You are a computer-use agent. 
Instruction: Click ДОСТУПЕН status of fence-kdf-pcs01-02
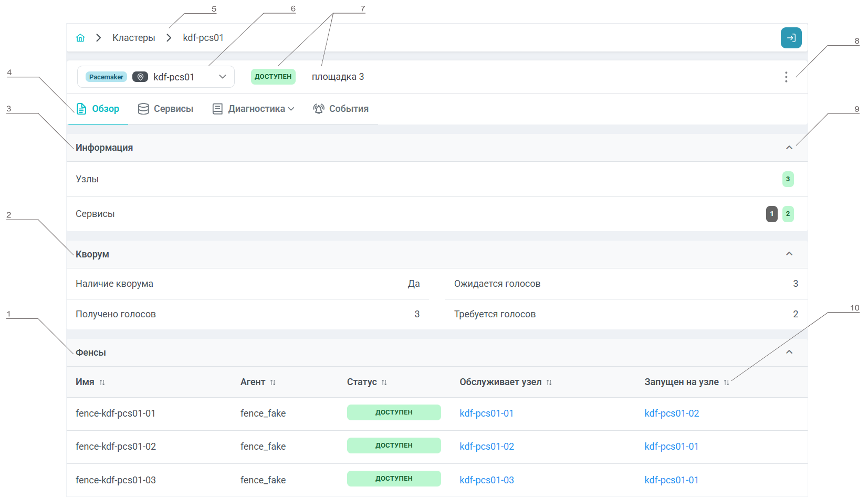point(394,446)
